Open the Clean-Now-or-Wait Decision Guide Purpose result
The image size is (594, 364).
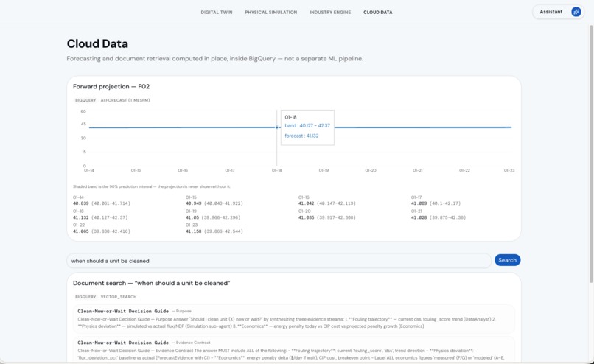click(x=294, y=318)
